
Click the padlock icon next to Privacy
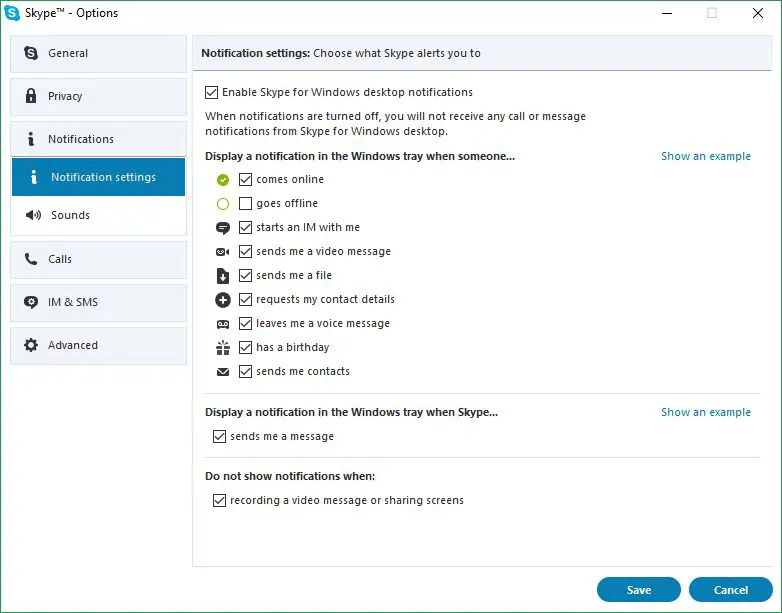(x=31, y=96)
